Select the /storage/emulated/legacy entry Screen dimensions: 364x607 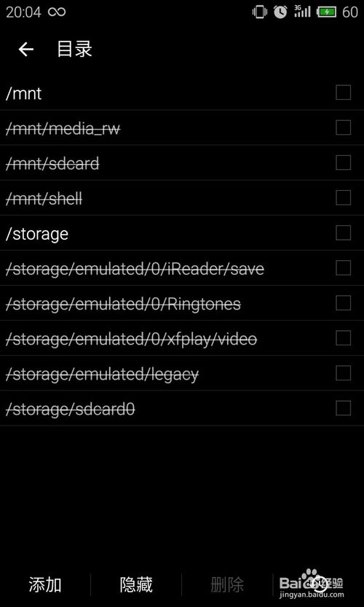182,373
